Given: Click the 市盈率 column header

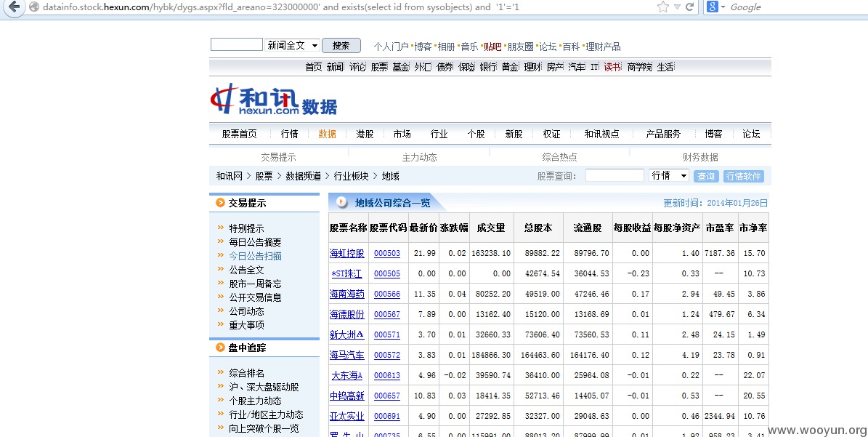Looking at the screenshot, I should pyautogui.click(x=721, y=228).
